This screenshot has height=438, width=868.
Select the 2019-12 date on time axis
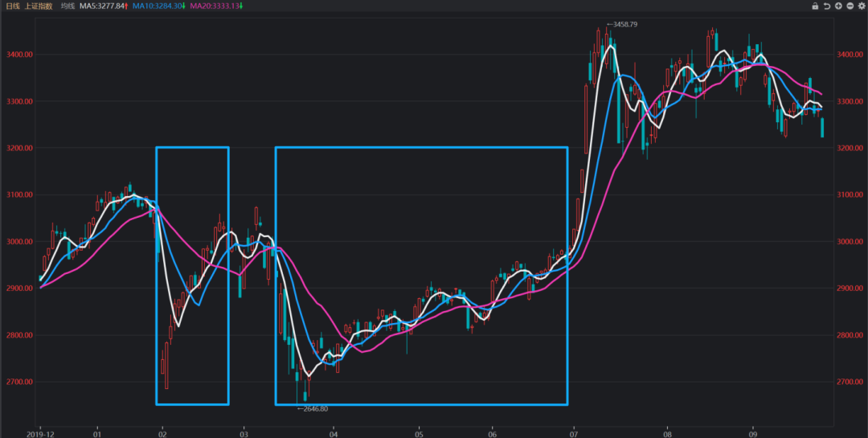39,432
